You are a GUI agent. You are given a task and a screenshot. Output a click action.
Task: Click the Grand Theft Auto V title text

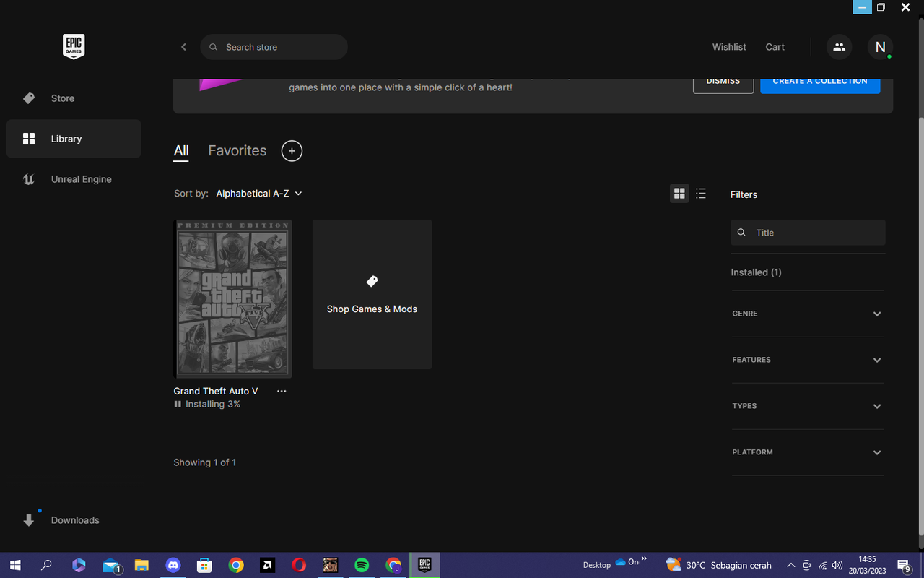tap(216, 391)
